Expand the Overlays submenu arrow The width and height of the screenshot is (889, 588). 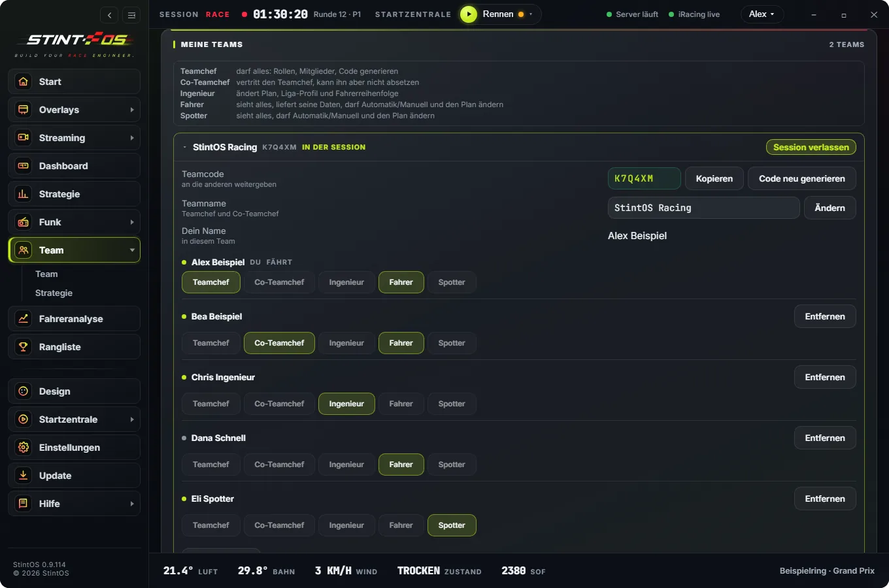[132, 110]
